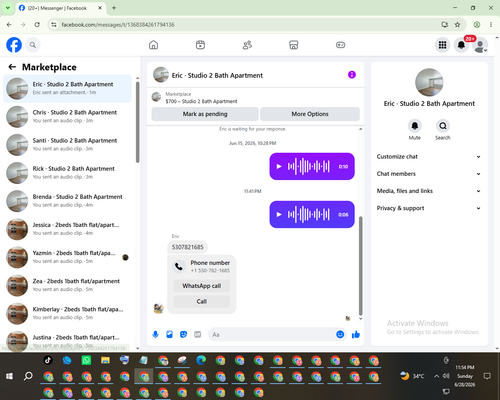
Task: Open Eric - Studio 2 Bath Apartment chat
Action: click(67, 88)
